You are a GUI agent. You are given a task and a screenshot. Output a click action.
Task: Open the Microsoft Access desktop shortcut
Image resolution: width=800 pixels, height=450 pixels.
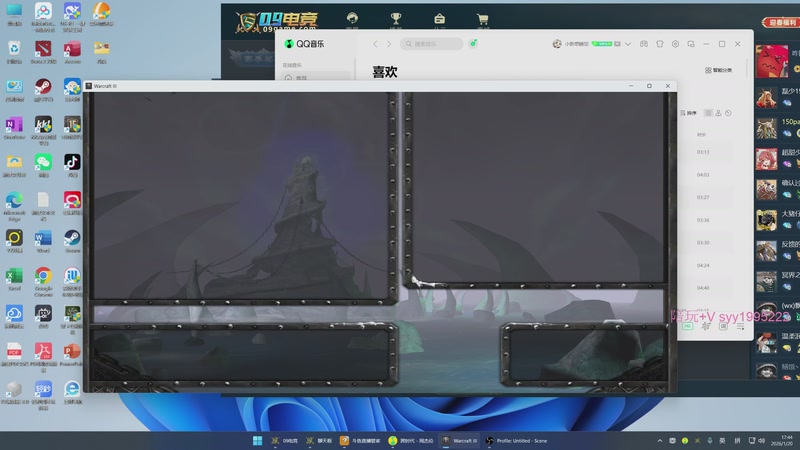point(72,52)
